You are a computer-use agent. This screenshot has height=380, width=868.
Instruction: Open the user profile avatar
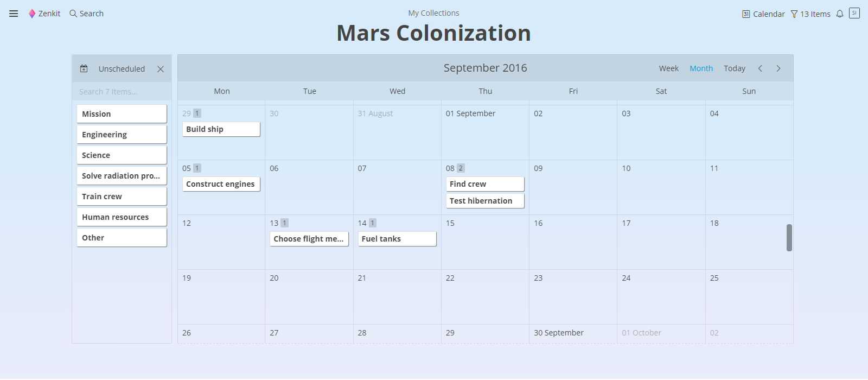[x=854, y=13]
